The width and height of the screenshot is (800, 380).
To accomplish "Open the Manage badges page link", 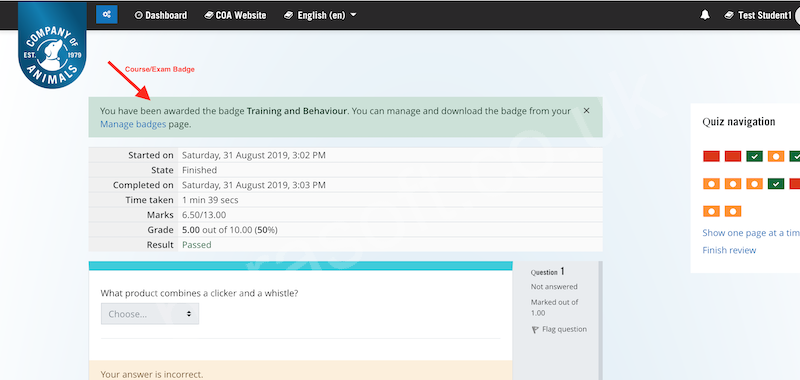I will [x=133, y=124].
